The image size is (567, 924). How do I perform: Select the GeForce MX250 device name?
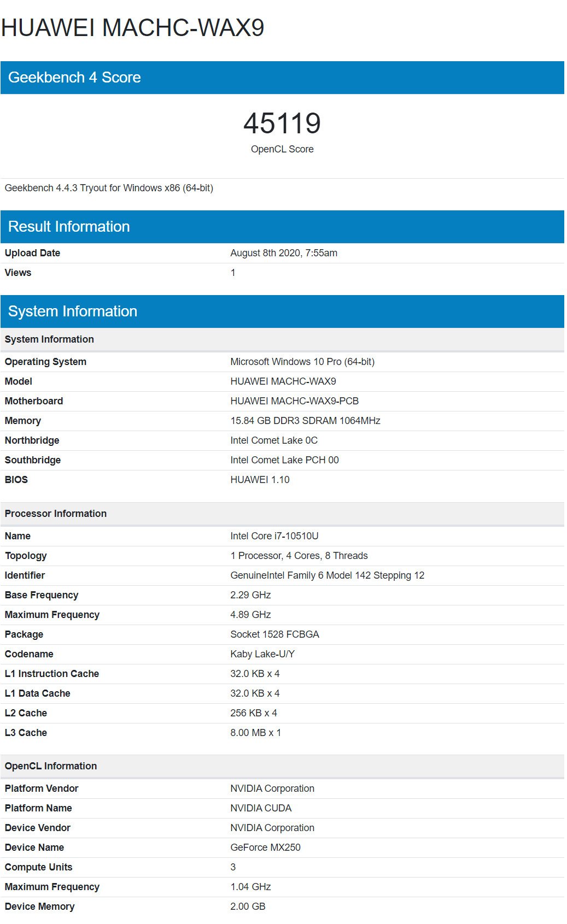[x=265, y=848]
